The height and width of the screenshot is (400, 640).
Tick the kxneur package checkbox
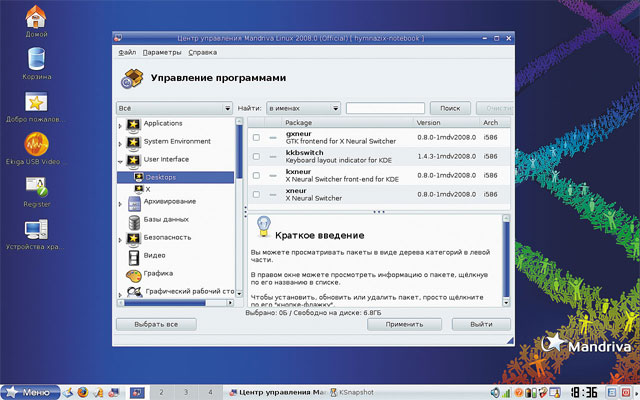[256, 175]
